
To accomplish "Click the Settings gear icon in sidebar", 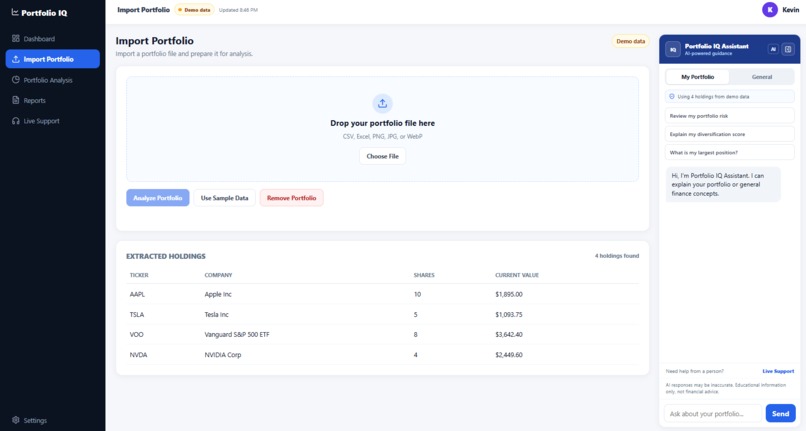I will click(x=15, y=420).
